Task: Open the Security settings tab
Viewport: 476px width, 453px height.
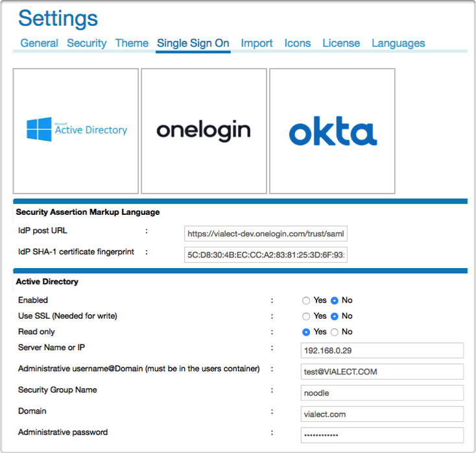Action: 87,43
